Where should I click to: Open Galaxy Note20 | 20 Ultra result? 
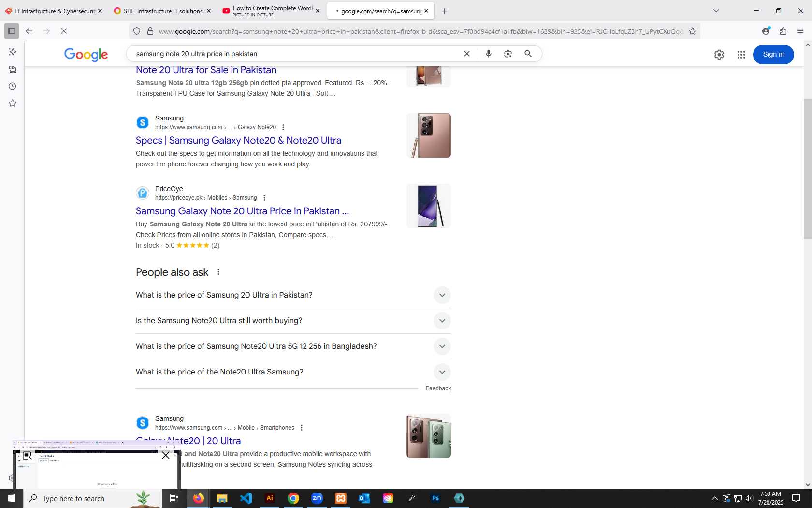pyautogui.click(x=188, y=441)
